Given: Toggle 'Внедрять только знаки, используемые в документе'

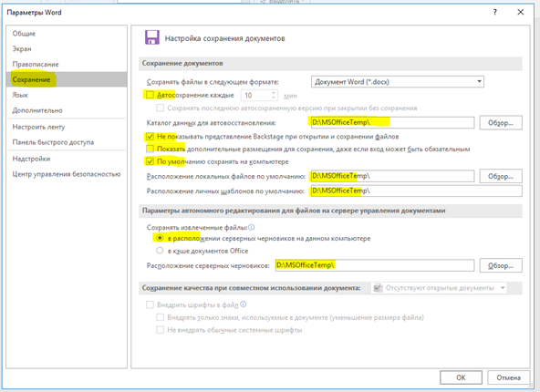Looking at the screenshot, I should (161, 317).
